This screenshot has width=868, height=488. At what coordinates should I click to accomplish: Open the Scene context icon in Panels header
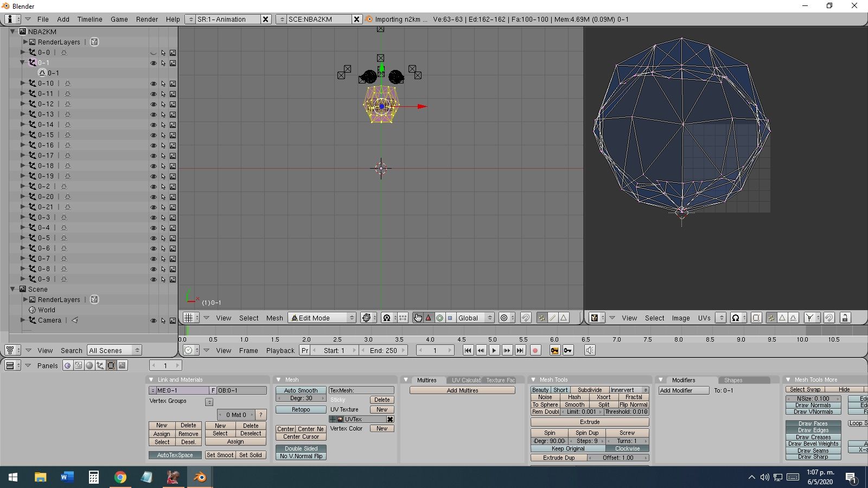click(x=122, y=365)
